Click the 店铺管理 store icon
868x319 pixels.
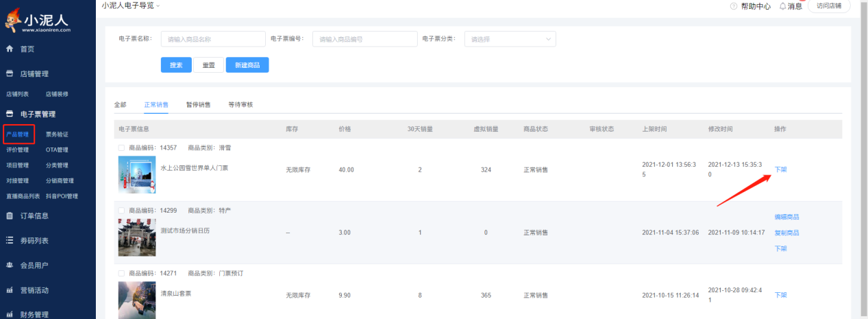pyautogui.click(x=10, y=74)
